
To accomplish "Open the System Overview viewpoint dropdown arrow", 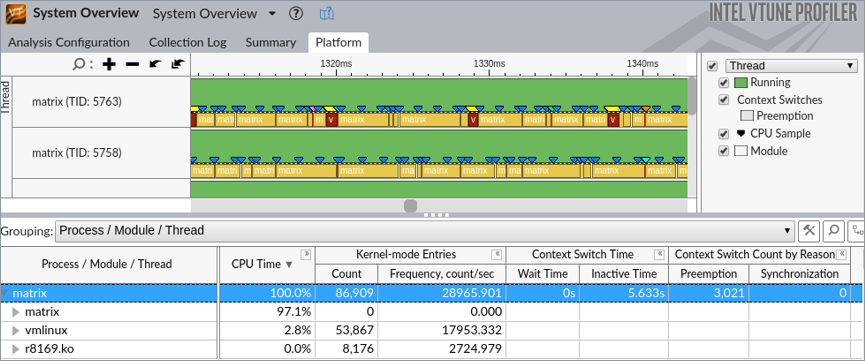I will [x=272, y=14].
